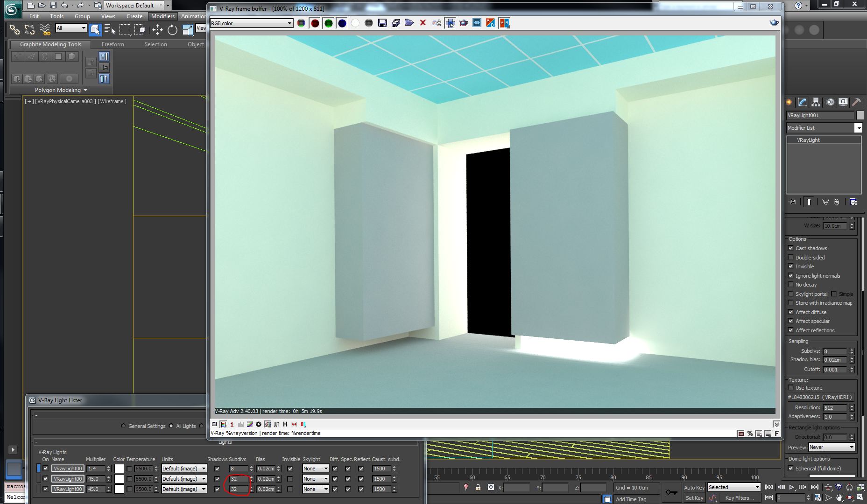Open color swatch of first V-Ray light
867x504 pixels.
[x=120, y=469]
